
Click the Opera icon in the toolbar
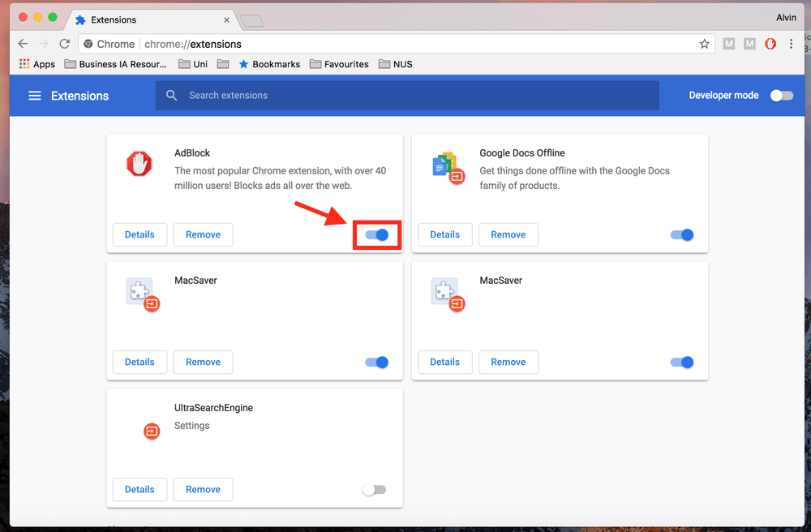[770, 44]
